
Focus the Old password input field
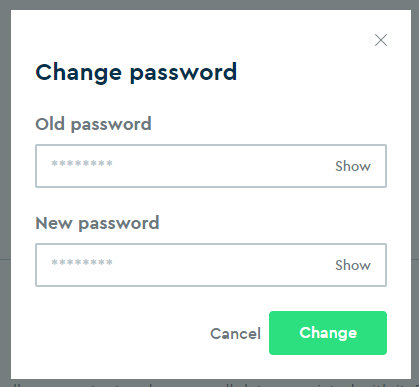[211, 166]
